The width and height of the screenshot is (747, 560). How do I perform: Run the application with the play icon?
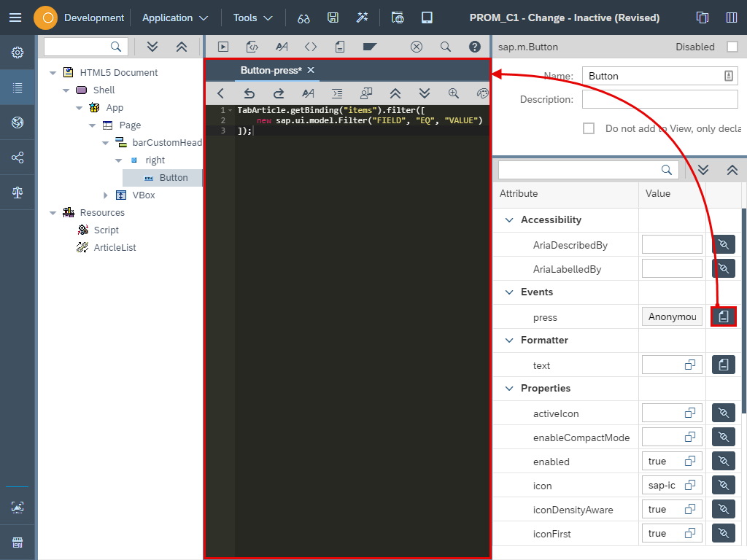pyautogui.click(x=222, y=46)
